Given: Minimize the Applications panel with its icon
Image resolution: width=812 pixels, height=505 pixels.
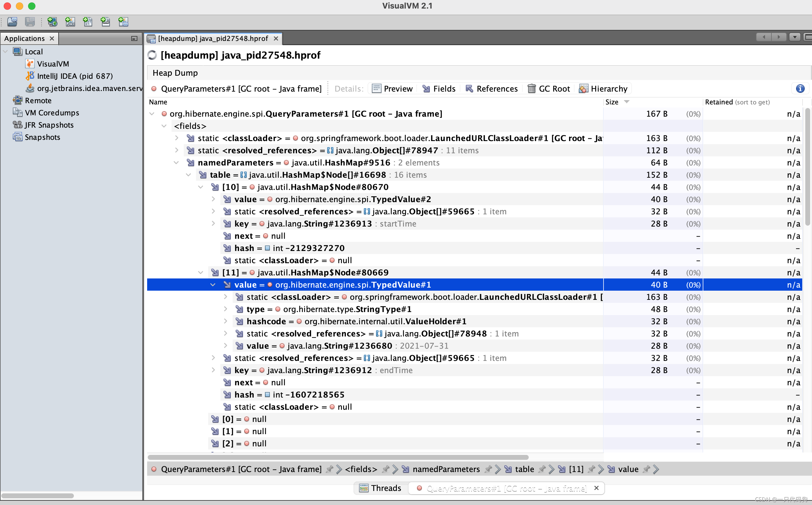Looking at the screenshot, I should [134, 38].
